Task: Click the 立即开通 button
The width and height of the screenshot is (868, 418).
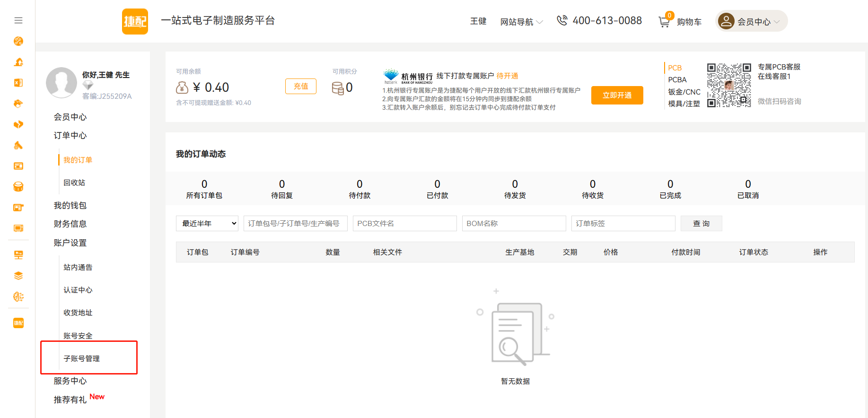Action: (617, 95)
